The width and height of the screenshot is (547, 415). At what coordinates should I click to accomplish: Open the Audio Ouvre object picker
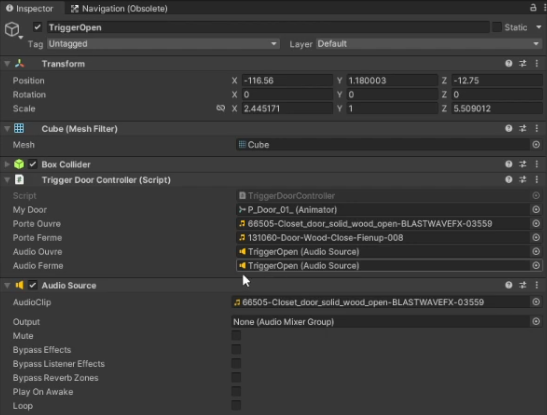536,251
